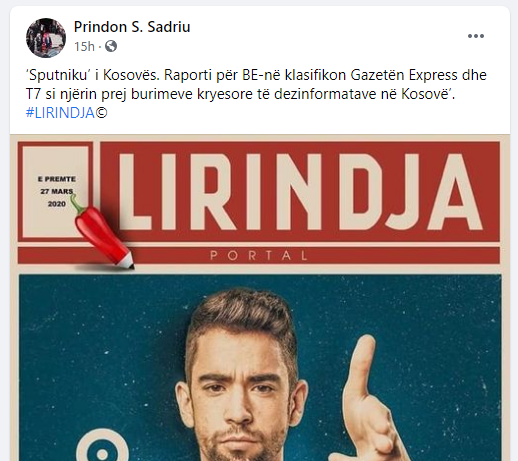Click the copyright symbol after the hashtag

coord(101,113)
